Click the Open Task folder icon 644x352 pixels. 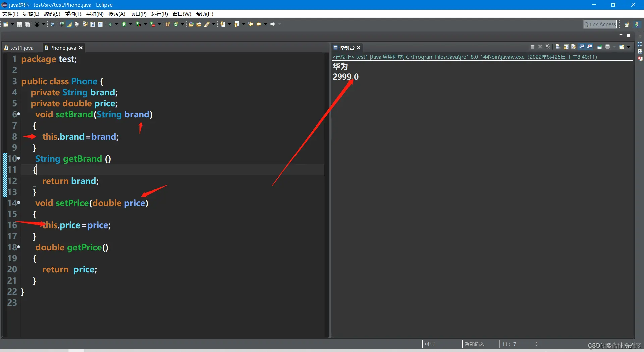[x=199, y=24]
